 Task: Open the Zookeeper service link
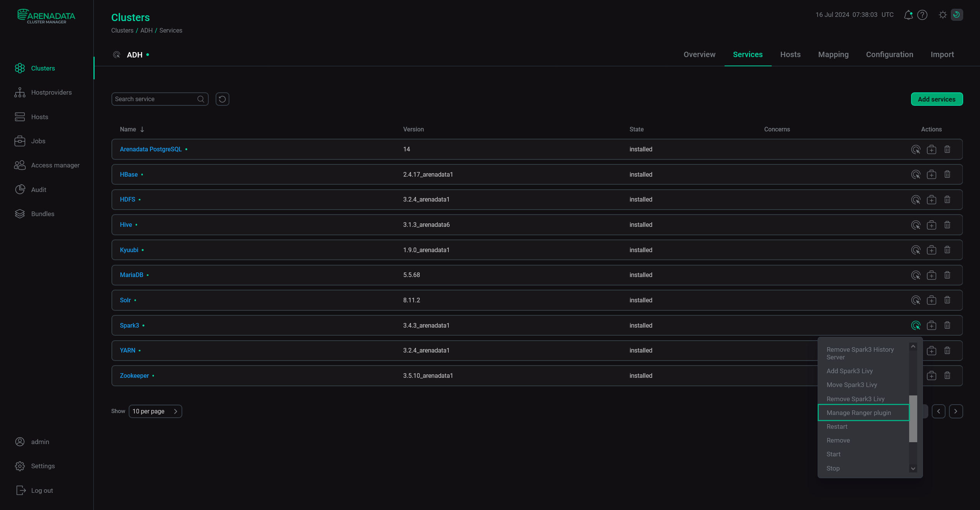tap(134, 376)
